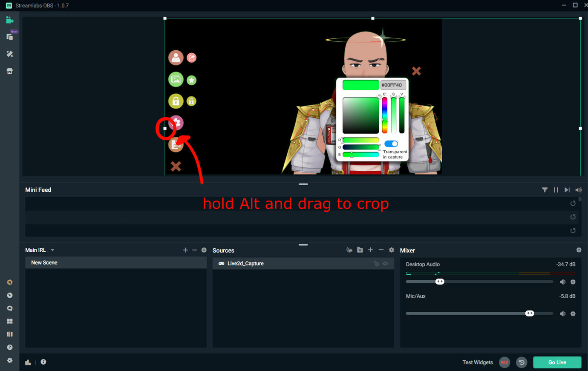Open the app settings gear in sidebar
588x371 pixels.
(x=9, y=360)
